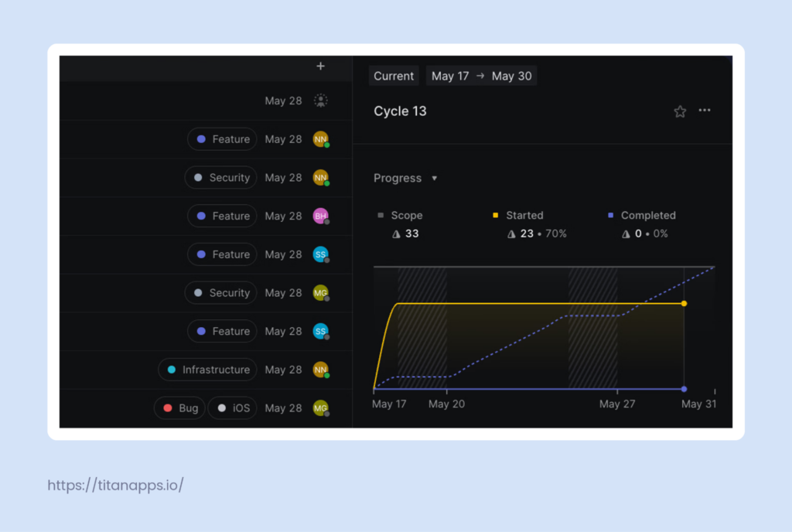
Task: Click the May 20 axis label
Action: pos(446,404)
